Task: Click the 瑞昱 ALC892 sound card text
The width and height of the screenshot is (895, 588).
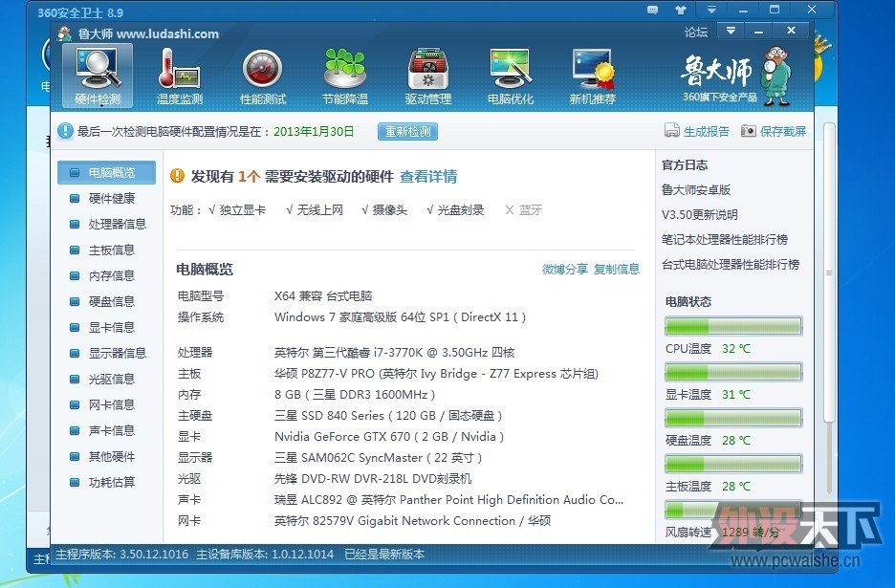Action: (x=448, y=499)
